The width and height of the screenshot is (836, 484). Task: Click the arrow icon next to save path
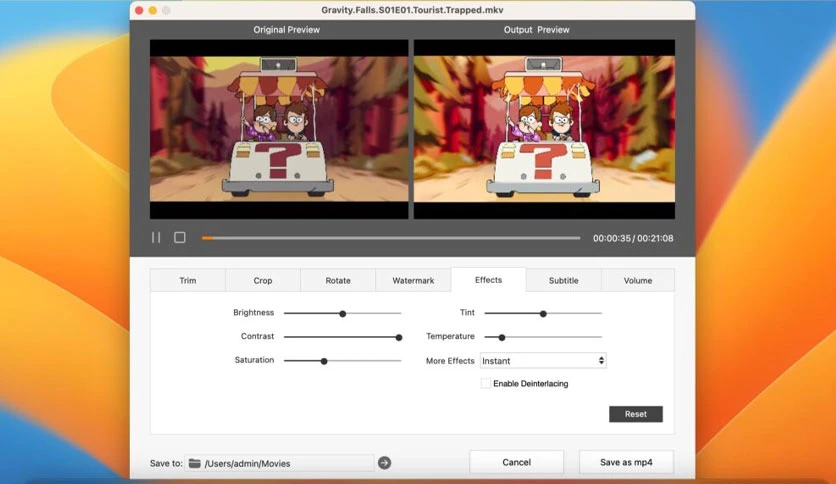pyautogui.click(x=384, y=463)
